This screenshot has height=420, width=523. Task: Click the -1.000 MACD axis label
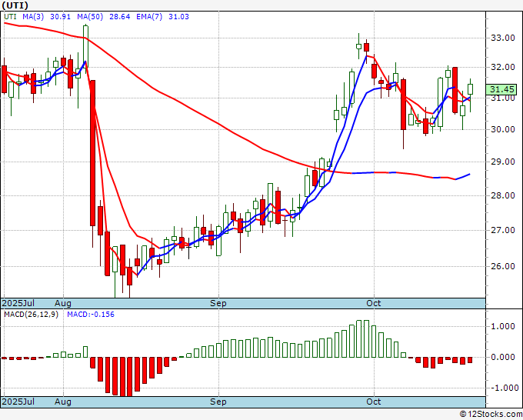[504, 388]
